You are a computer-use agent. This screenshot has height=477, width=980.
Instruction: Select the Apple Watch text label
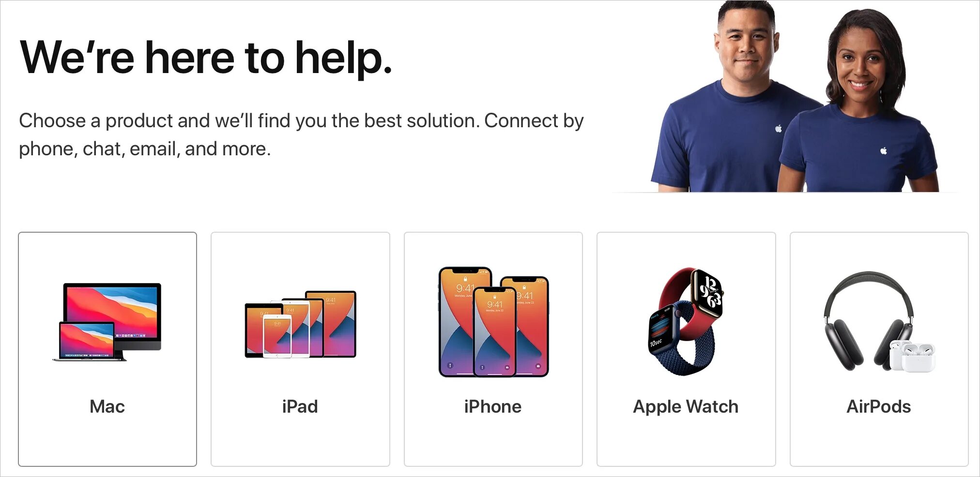686,407
